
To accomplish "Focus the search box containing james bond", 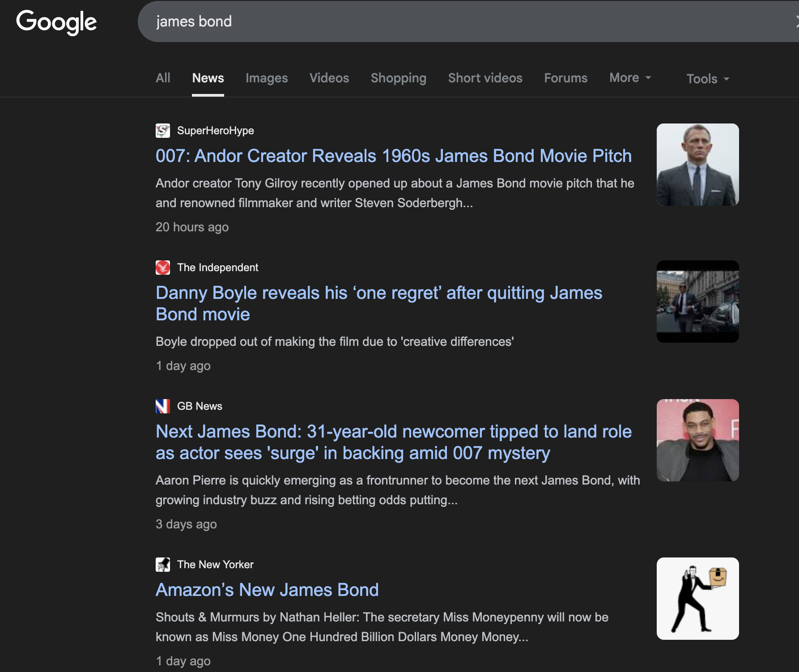I will pyautogui.click(x=468, y=21).
